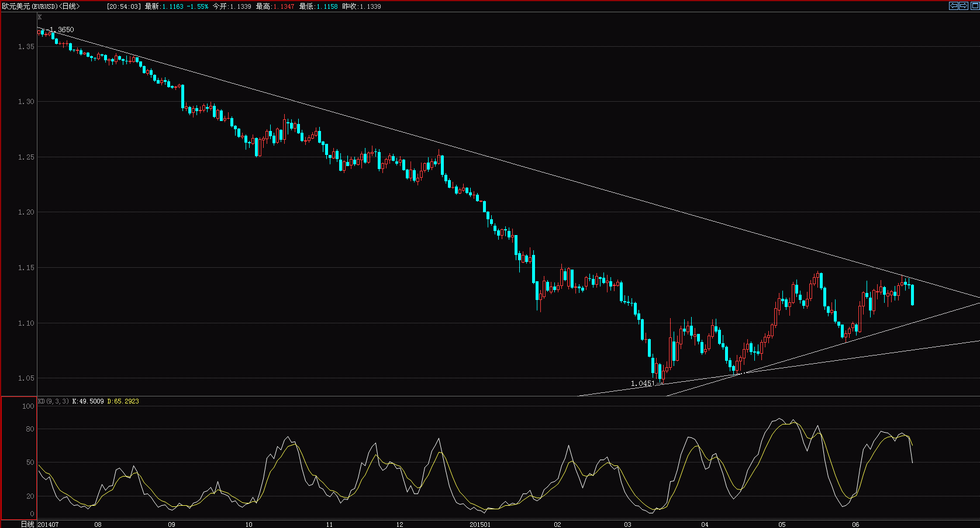Click the 201501 label on the time axis

click(x=481, y=524)
